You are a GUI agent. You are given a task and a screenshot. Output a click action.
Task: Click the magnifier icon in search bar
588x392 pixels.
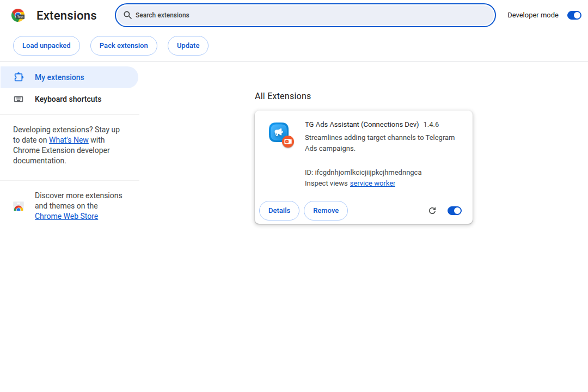tap(127, 15)
